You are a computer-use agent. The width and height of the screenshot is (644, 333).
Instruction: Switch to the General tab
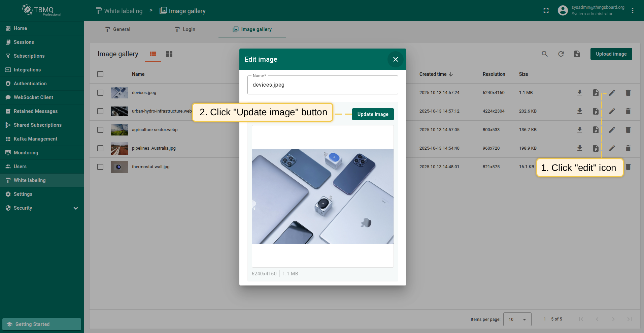coord(117,29)
